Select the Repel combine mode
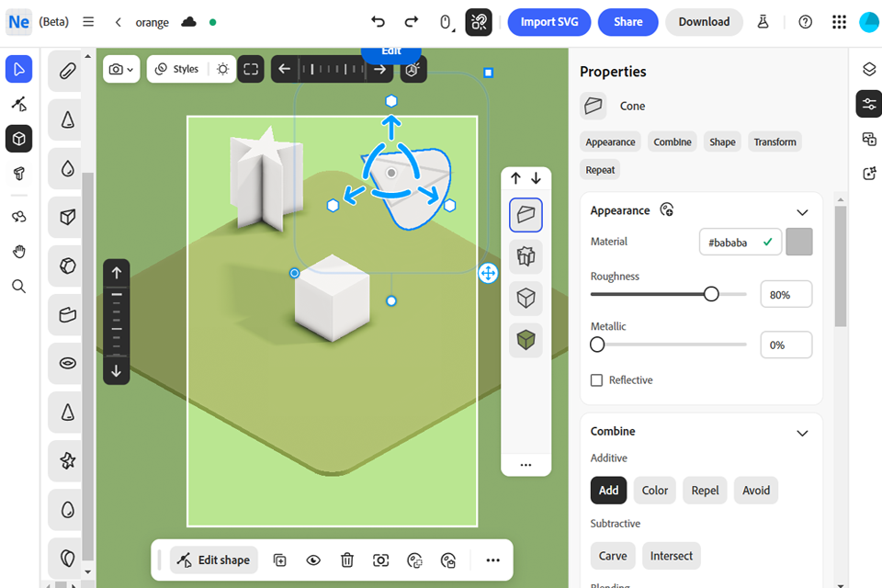This screenshot has height=588, width=882. coord(705,490)
